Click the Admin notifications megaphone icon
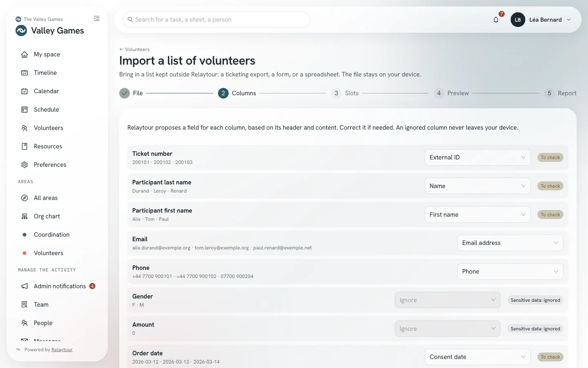Image resolution: width=588 pixels, height=368 pixels. tap(24, 286)
